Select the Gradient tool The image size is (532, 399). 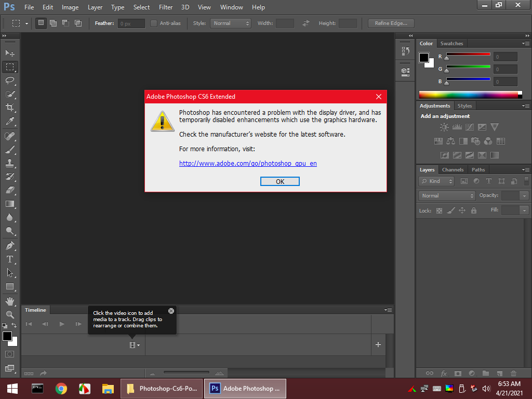10,204
